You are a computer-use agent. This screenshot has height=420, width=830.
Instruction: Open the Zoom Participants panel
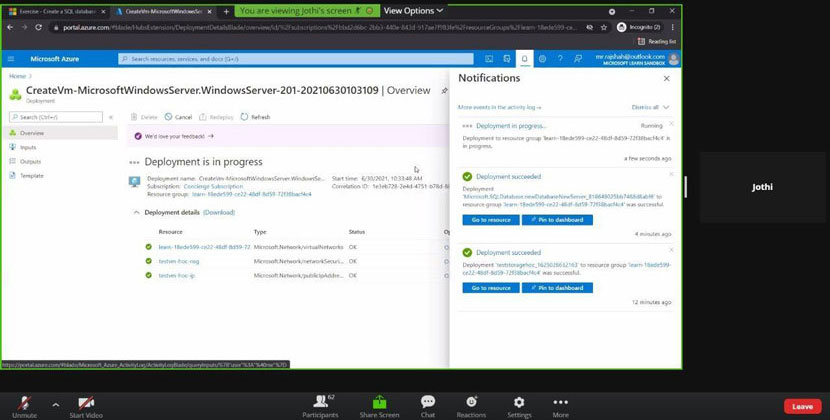click(320, 407)
